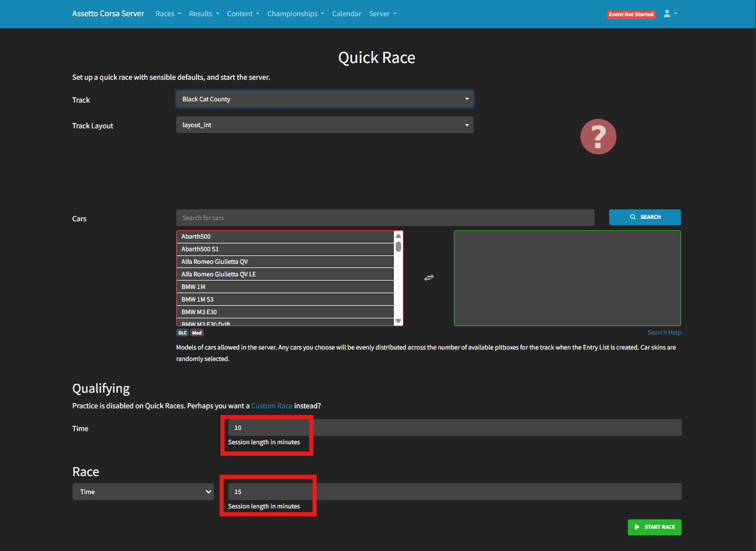
Task: Click the Qualifying Time input showing 10
Action: pyautogui.click(x=454, y=427)
